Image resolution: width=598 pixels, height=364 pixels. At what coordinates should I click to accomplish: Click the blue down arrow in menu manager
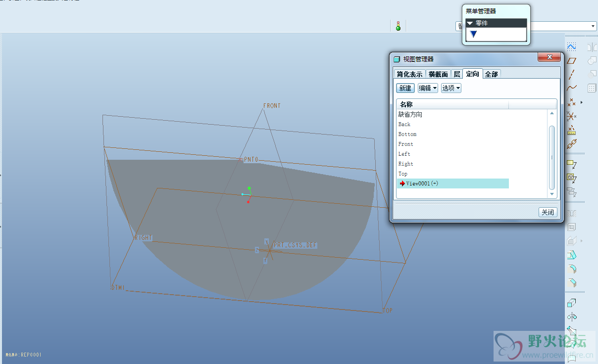(x=473, y=34)
